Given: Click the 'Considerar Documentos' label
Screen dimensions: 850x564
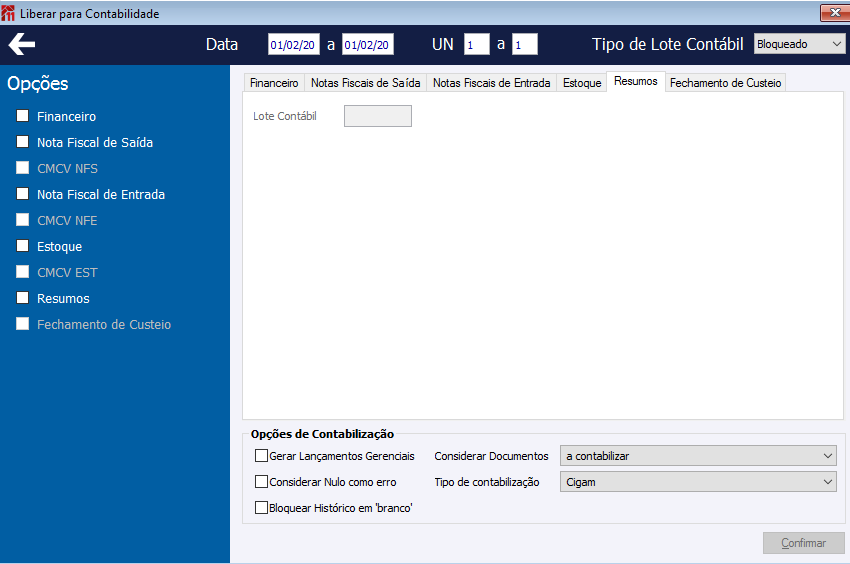Looking at the screenshot, I should (491, 456).
